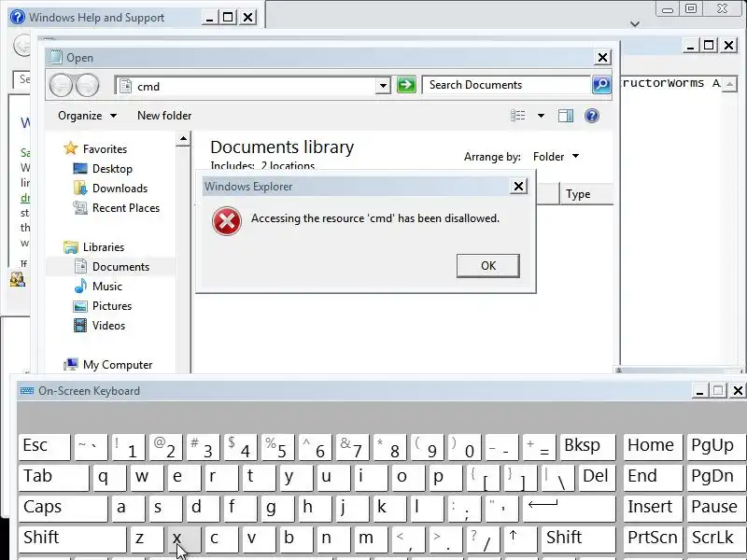Open the Arrange by Folder dropdown
The image size is (747, 560).
tap(556, 157)
